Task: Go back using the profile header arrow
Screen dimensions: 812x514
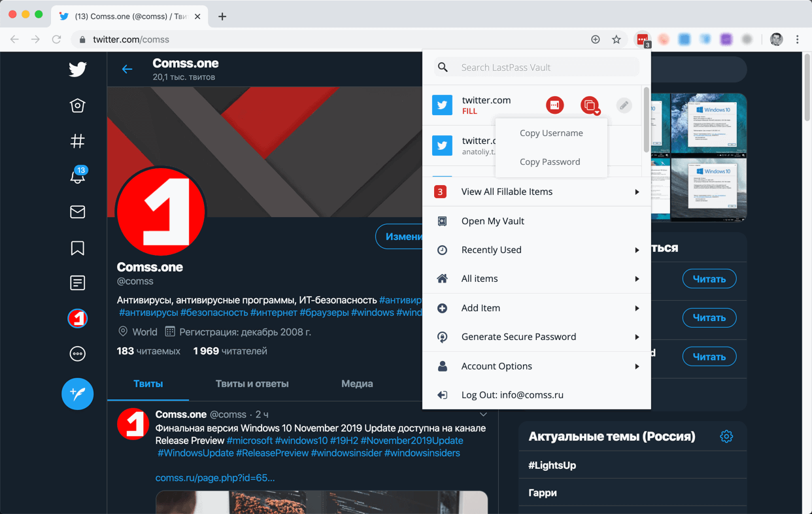Action: (x=127, y=69)
